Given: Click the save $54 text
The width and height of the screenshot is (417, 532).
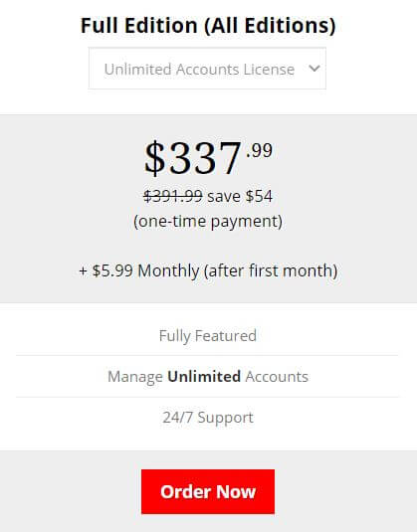Looking at the screenshot, I should (x=240, y=196).
